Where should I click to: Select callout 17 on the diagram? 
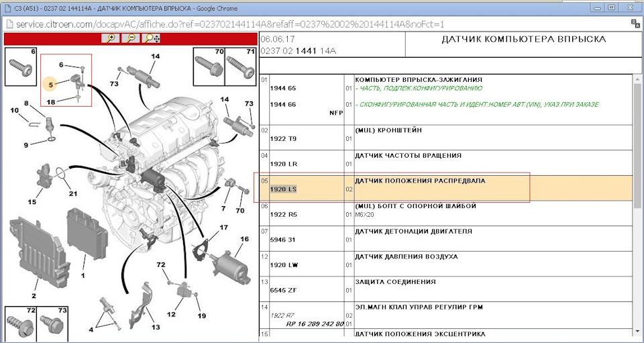click(x=223, y=227)
